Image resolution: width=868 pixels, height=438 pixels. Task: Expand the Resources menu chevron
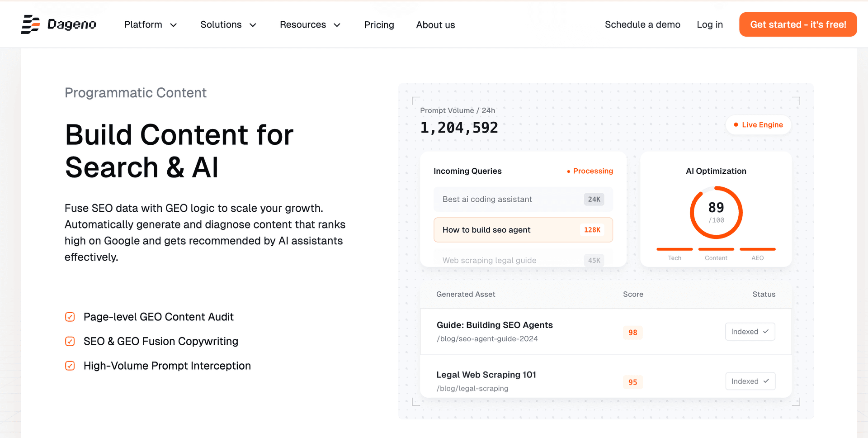[337, 25]
